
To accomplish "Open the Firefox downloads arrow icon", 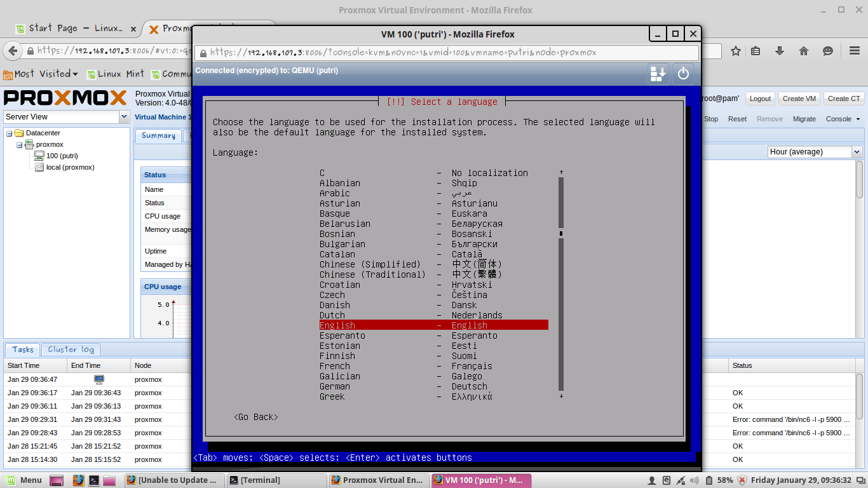I will click(x=780, y=51).
